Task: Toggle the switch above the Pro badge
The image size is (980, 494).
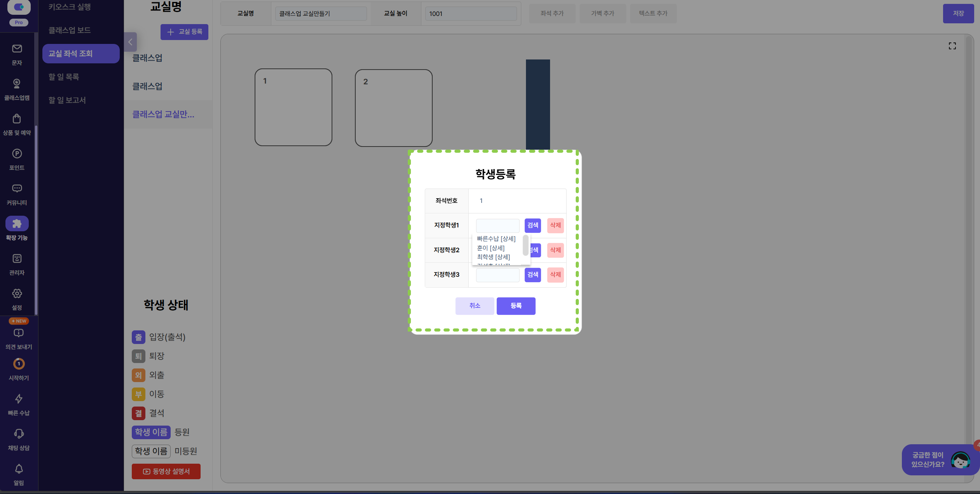Action: point(19,7)
